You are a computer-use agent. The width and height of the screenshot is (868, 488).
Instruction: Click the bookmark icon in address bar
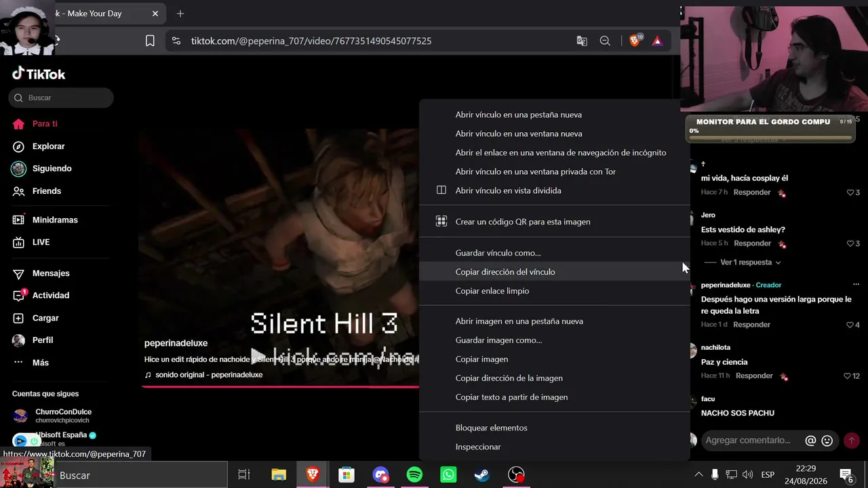point(150,41)
